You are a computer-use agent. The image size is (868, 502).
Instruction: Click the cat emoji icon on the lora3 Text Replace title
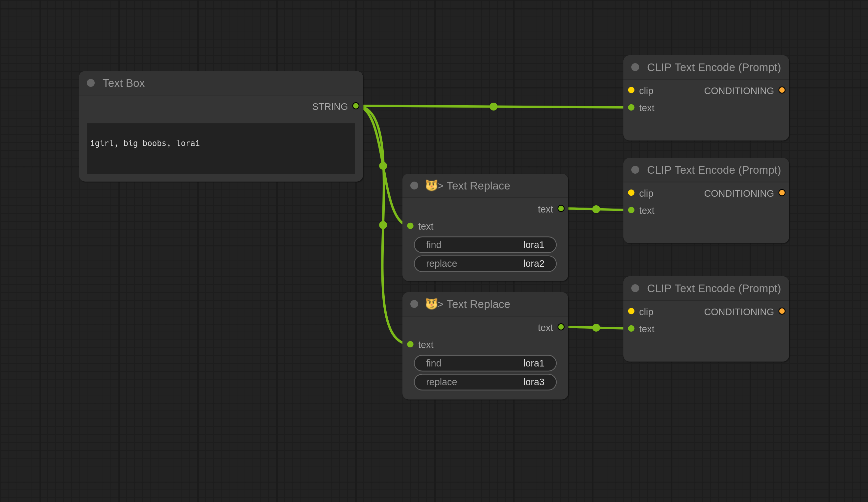(x=431, y=304)
